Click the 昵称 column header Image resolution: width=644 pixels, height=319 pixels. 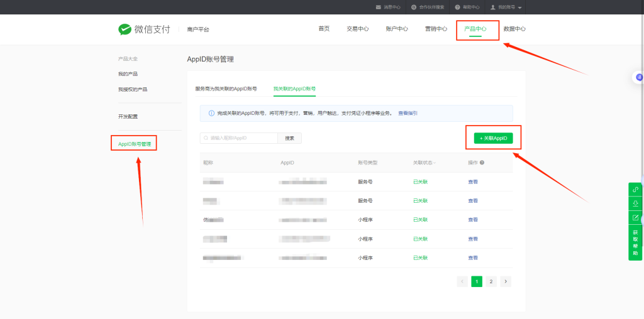tap(208, 163)
